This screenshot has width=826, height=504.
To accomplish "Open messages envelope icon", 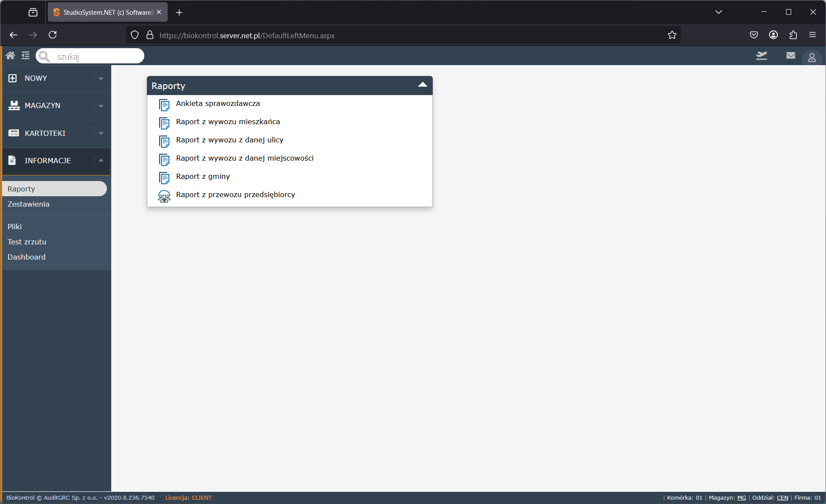I will click(791, 56).
